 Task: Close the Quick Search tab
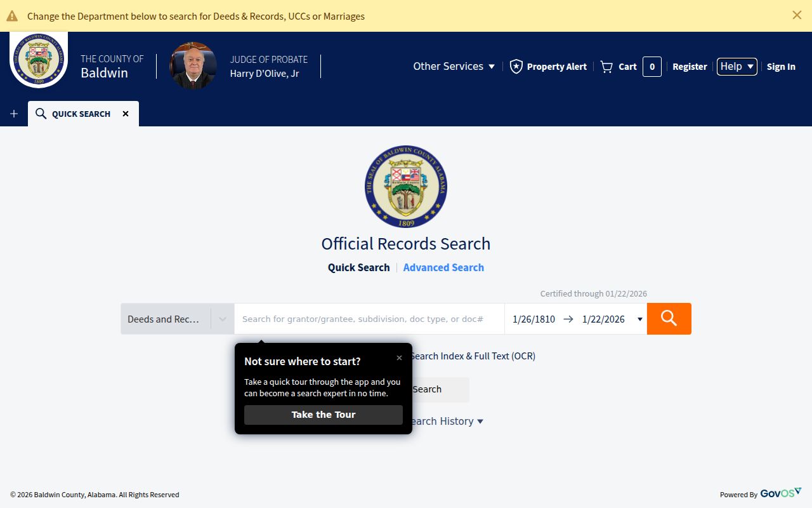point(126,114)
